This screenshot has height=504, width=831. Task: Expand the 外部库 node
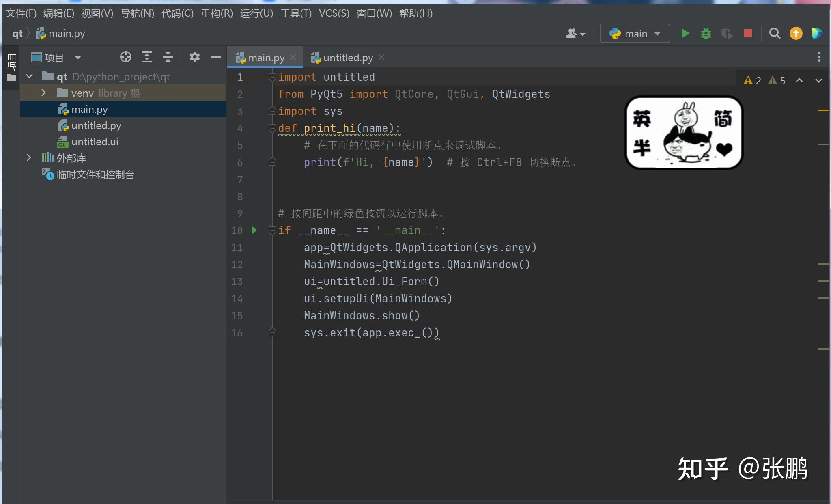[29, 158]
